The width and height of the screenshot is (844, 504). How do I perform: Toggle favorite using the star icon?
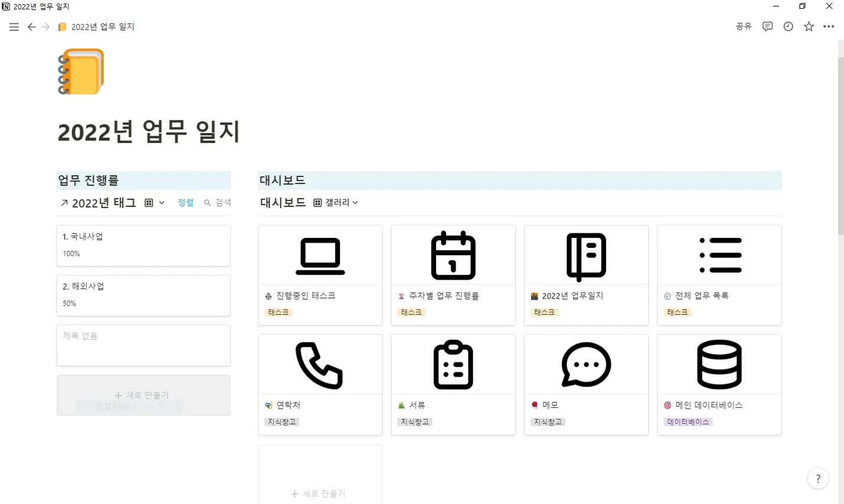(x=809, y=27)
